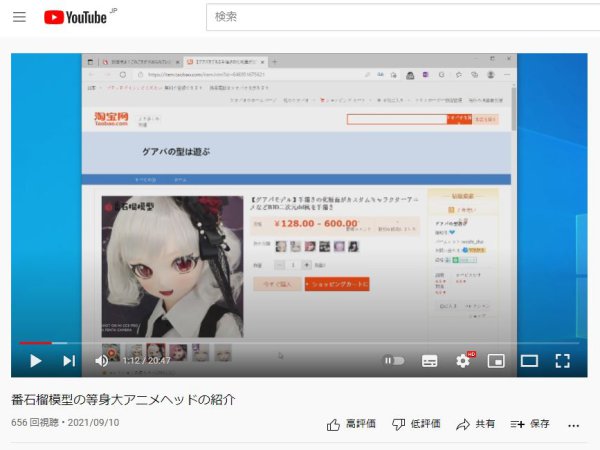Viewport: 600px width, 450px height.
Task: Click the timestamp 1:12 / 20:47
Action: tap(146, 360)
